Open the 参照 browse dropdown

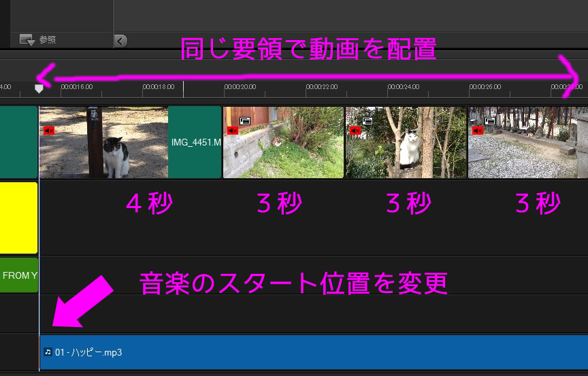(x=37, y=39)
